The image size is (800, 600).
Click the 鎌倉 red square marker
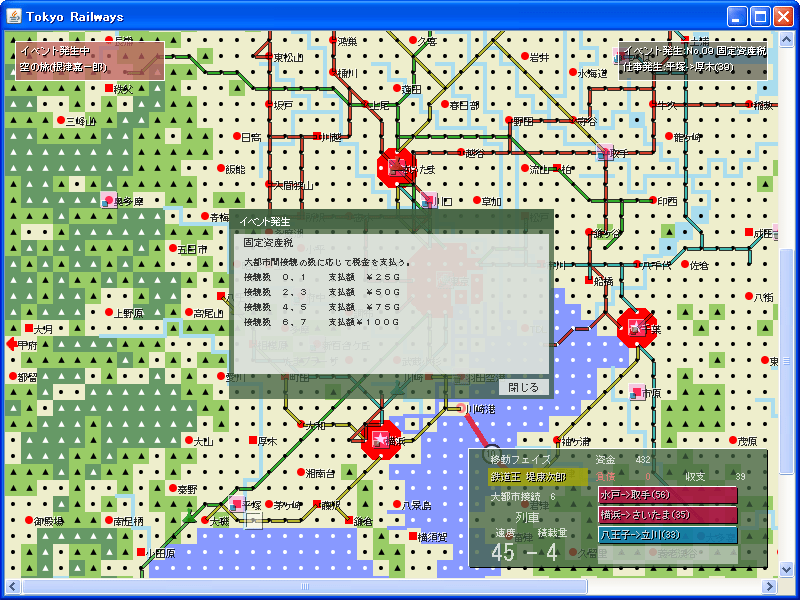pos(348,520)
